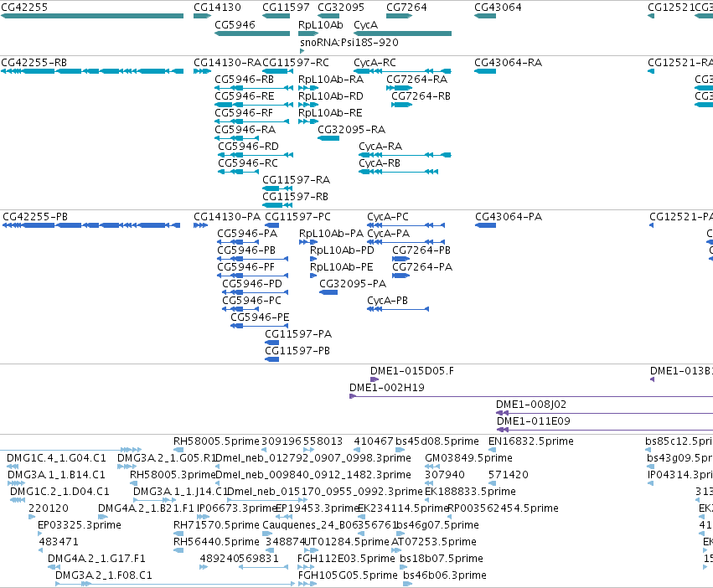
Task: Open the RpL10Ab-PD protein label
Action: 343,250
